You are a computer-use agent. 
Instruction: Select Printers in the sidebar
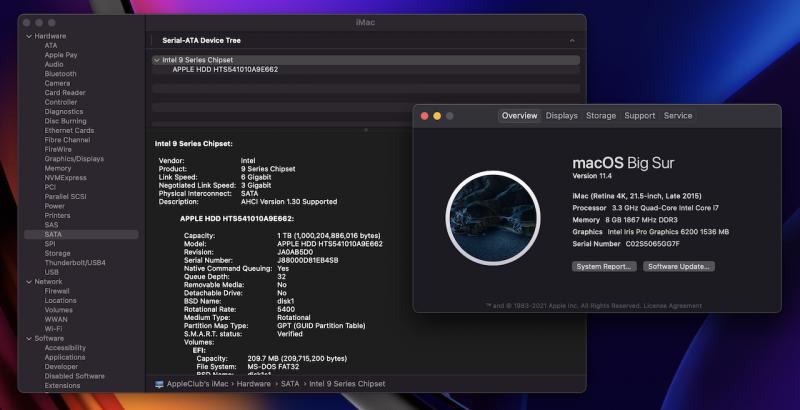tap(57, 215)
